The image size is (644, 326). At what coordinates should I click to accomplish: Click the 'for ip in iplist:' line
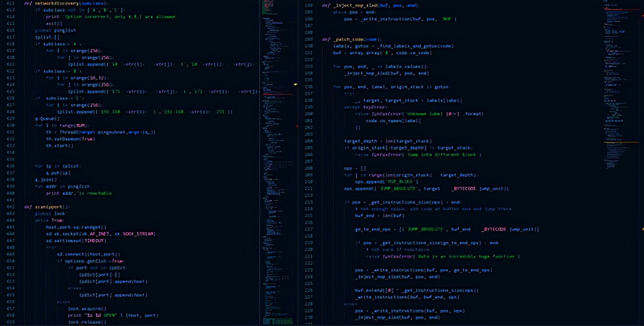pos(58,166)
